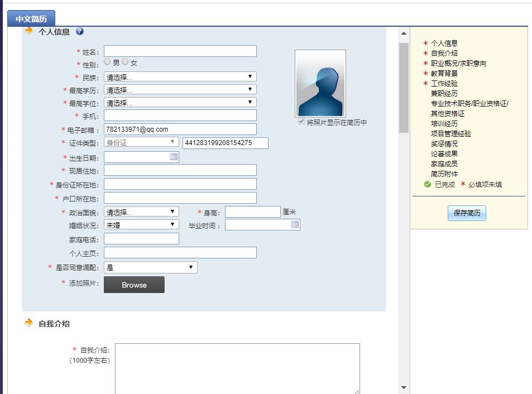
Task: Click the 现居住地 input field
Action: pyautogui.click(x=180, y=170)
